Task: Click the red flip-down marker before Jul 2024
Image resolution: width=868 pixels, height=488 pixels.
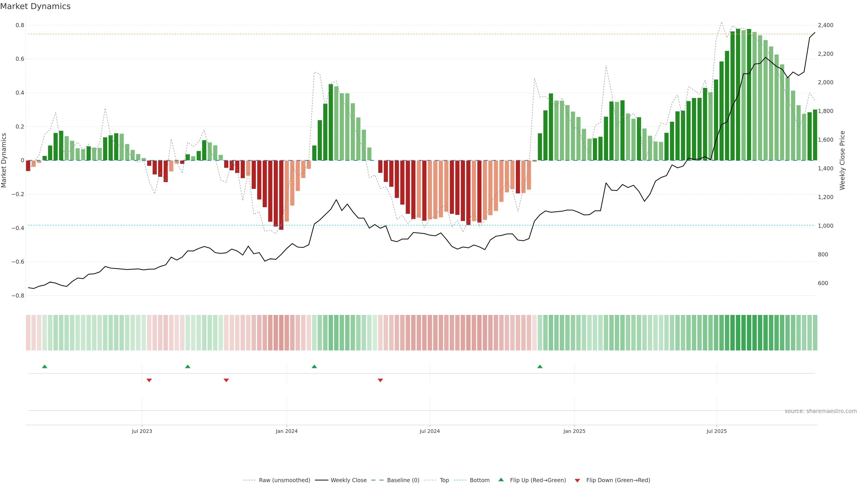Action: (x=380, y=380)
